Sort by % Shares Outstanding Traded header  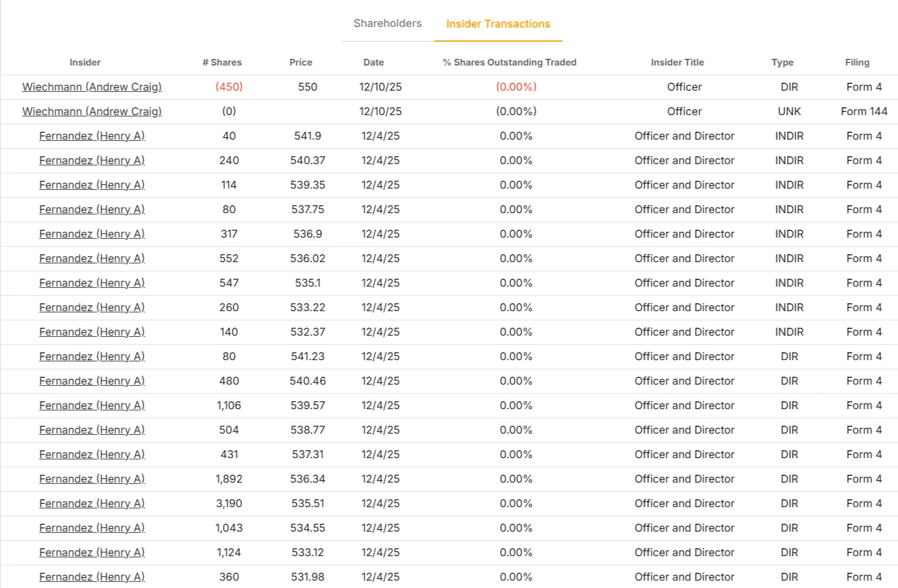[x=509, y=62]
